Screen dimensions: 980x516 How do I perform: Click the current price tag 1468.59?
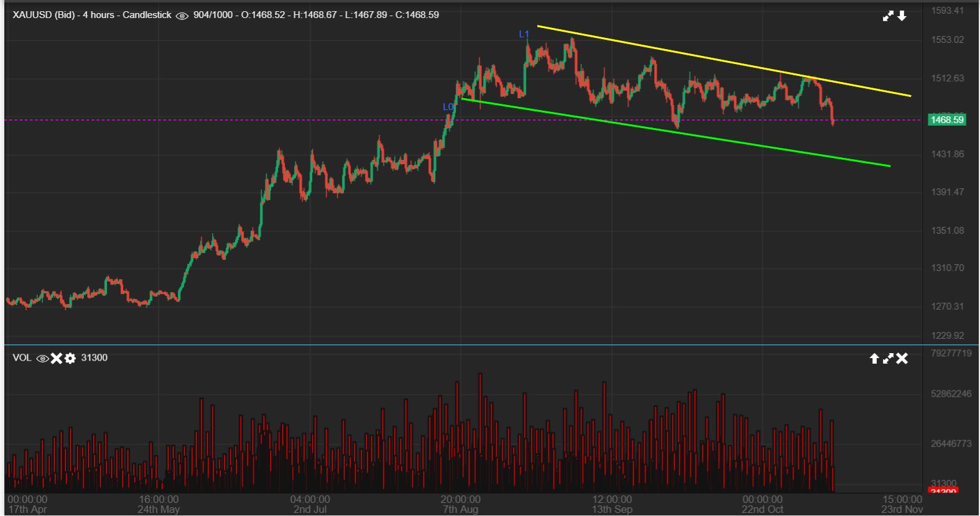click(x=946, y=119)
